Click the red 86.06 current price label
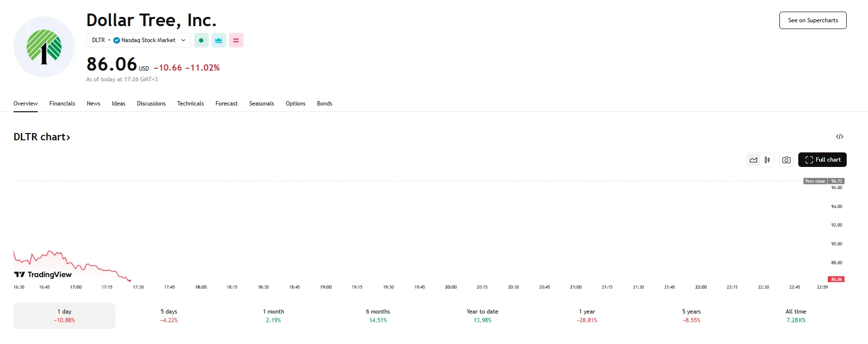Screen dimensions: 868x344 (836, 279)
